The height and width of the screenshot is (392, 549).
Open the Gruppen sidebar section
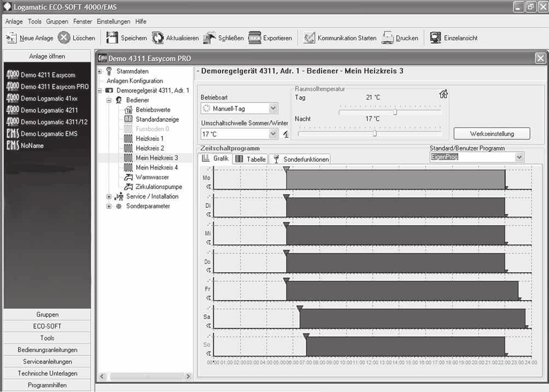[47, 314]
